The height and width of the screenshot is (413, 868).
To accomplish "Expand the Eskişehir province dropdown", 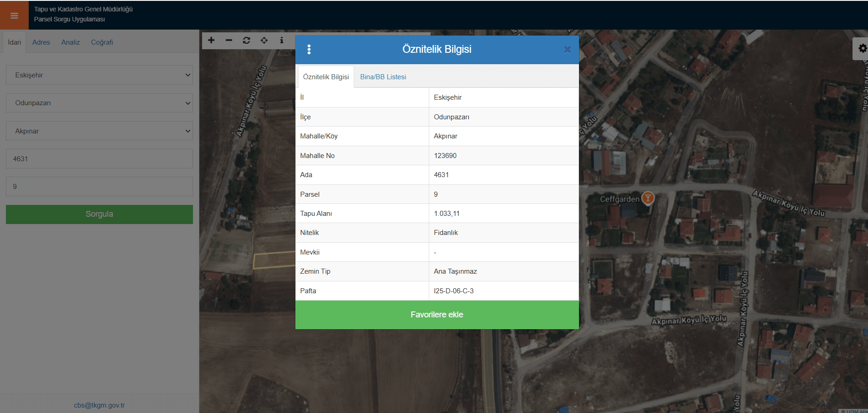I will pos(99,75).
